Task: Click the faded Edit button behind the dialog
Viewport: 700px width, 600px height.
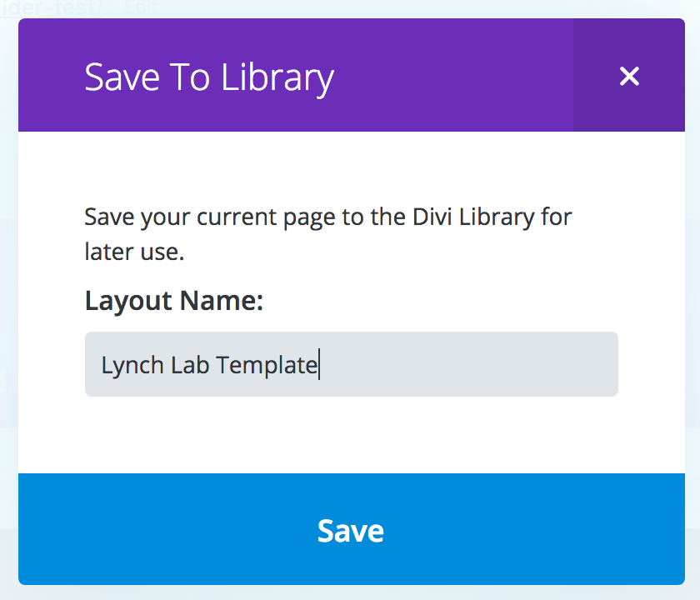Action: click(x=139, y=7)
